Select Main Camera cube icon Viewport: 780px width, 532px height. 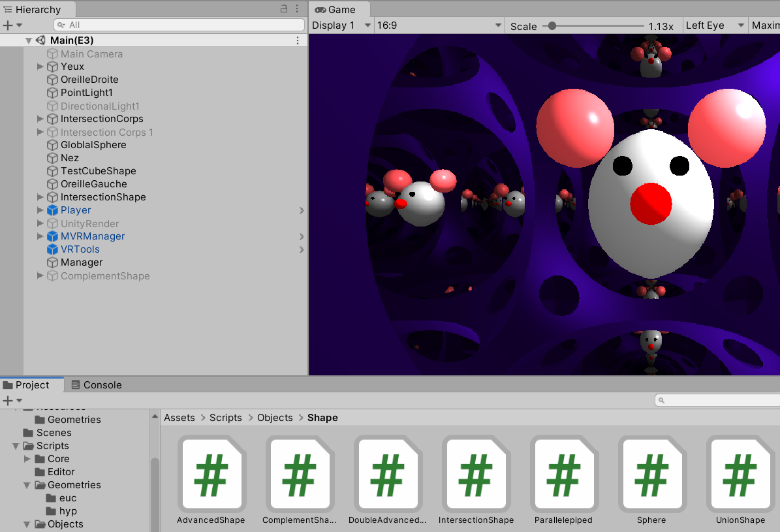click(x=52, y=54)
